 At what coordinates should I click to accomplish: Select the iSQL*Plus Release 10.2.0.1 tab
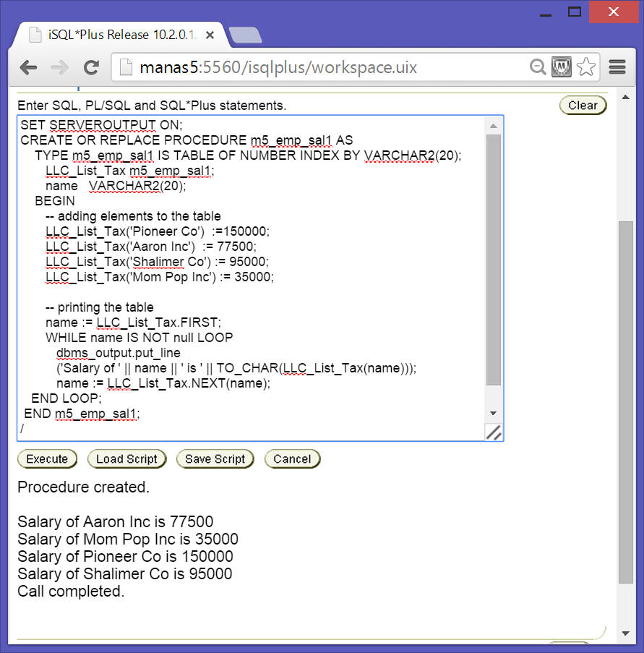[121, 35]
